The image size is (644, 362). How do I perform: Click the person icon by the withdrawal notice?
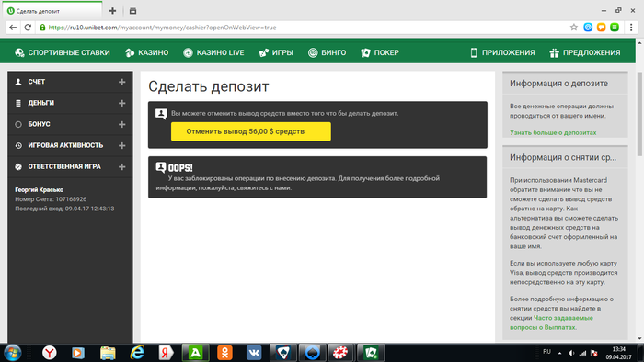161,114
